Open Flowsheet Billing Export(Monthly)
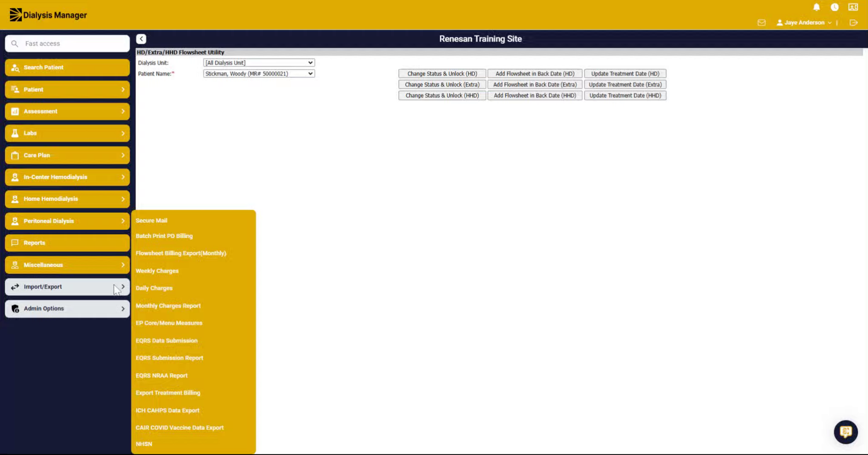Image resolution: width=868 pixels, height=455 pixels. pyautogui.click(x=181, y=253)
